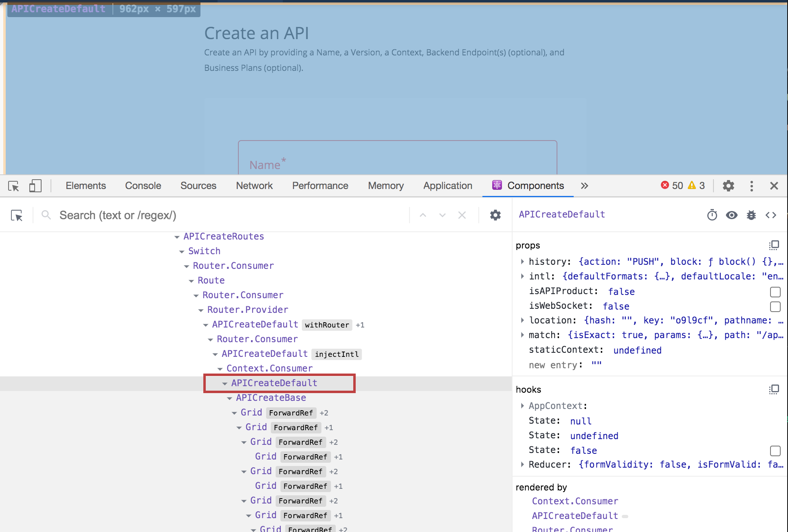
Task: View source for APICreateDefault via code icon
Action: (771, 215)
